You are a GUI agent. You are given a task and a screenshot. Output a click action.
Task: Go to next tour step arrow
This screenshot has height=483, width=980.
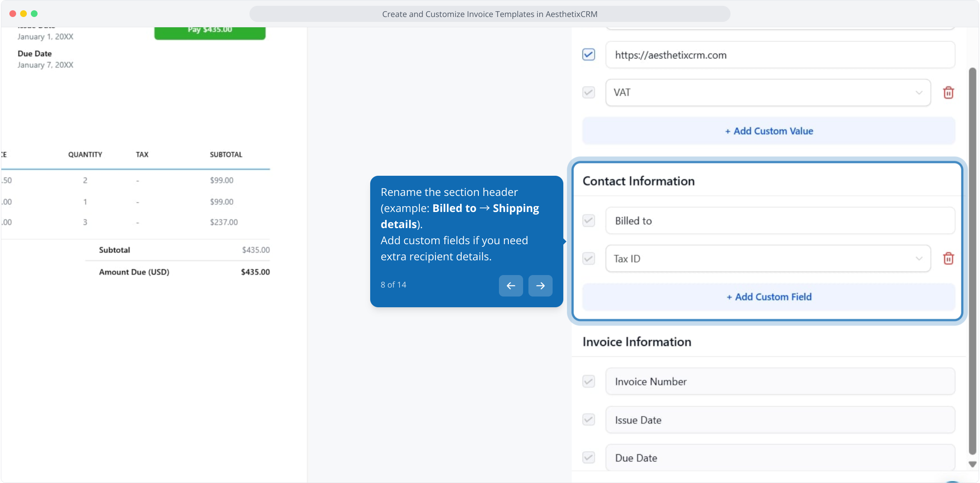coord(540,286)
